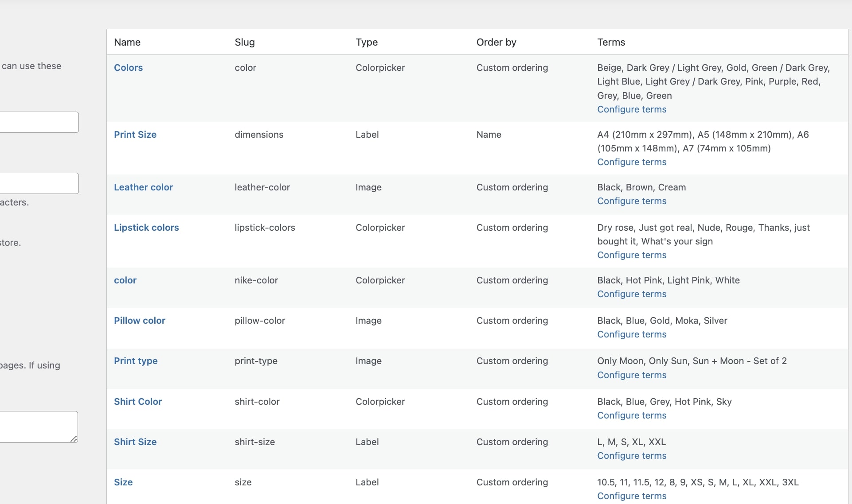This screenshot has width=852, height=504.
Task: Open the Print Size attribute
Action: click(x=135, y=135)
